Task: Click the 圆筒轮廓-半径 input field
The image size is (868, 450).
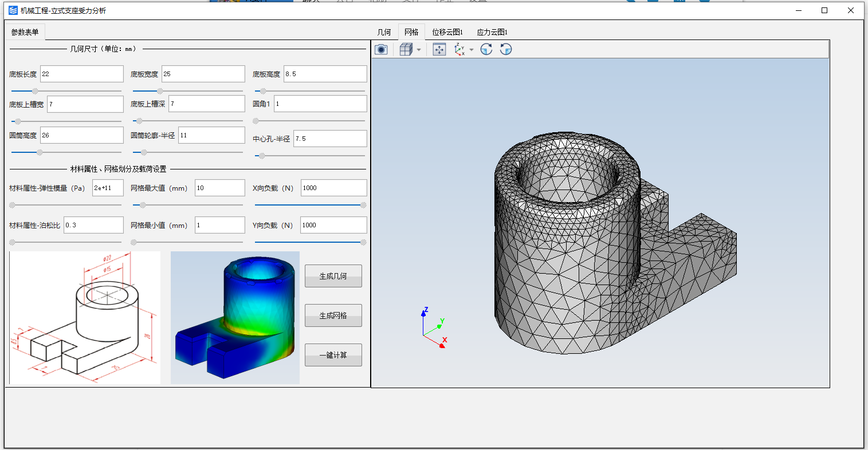Action: 212,135
